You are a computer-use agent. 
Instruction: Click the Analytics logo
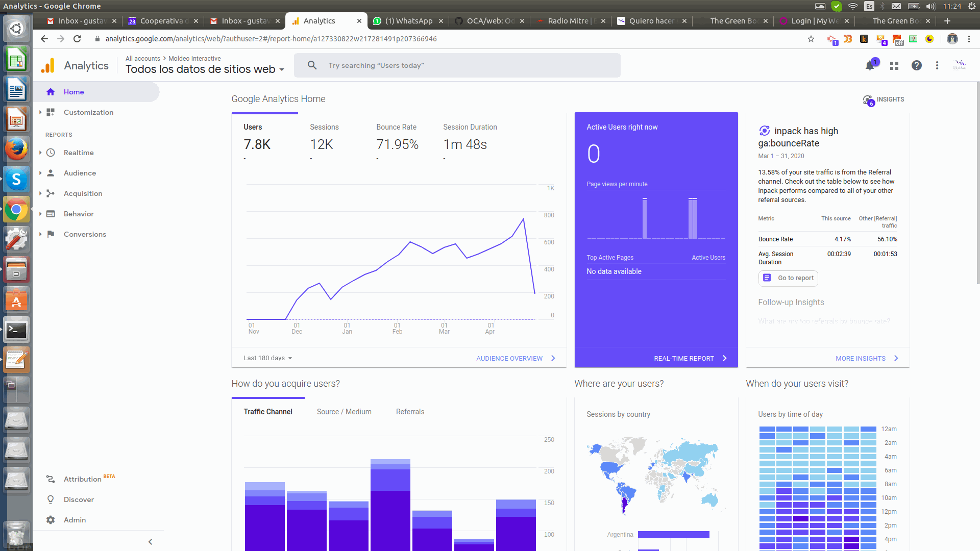point(47,66)
